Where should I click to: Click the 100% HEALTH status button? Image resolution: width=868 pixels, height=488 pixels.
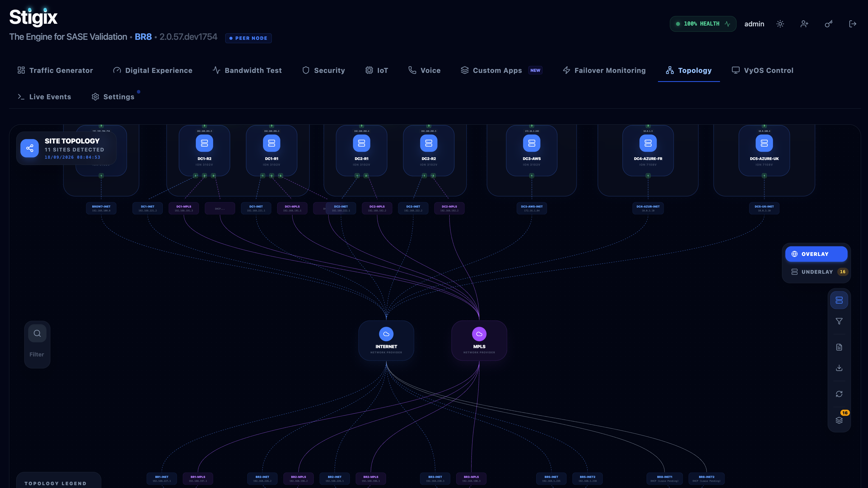[x=703, y=24]
